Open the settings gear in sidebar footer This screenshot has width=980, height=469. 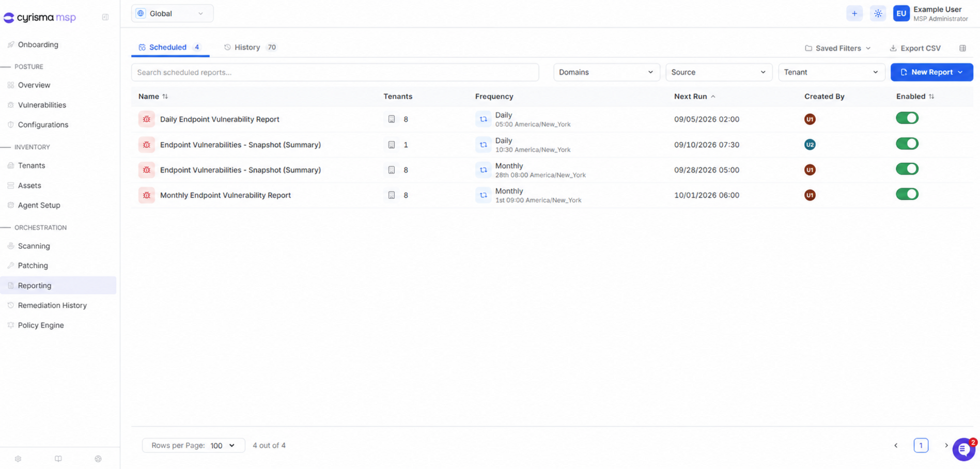(18, 459)
